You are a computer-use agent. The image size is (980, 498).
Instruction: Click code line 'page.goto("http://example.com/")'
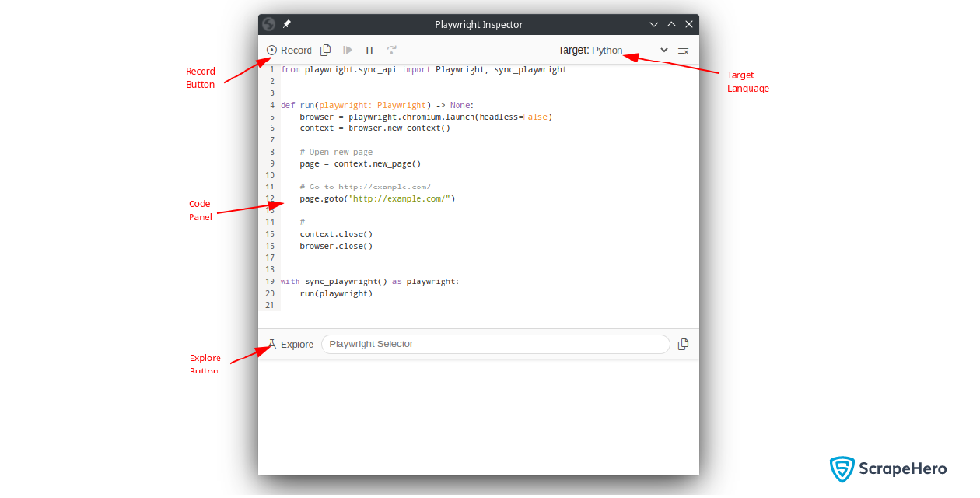(377, 198)
